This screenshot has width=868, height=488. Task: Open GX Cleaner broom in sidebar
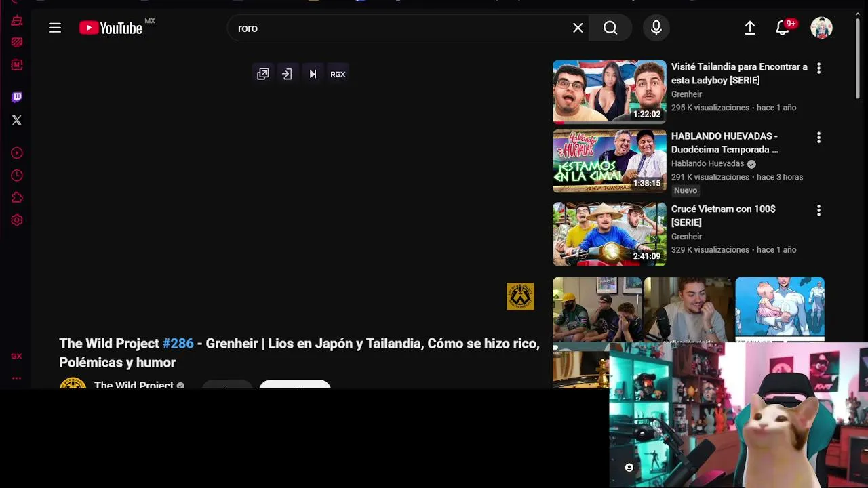17,20
